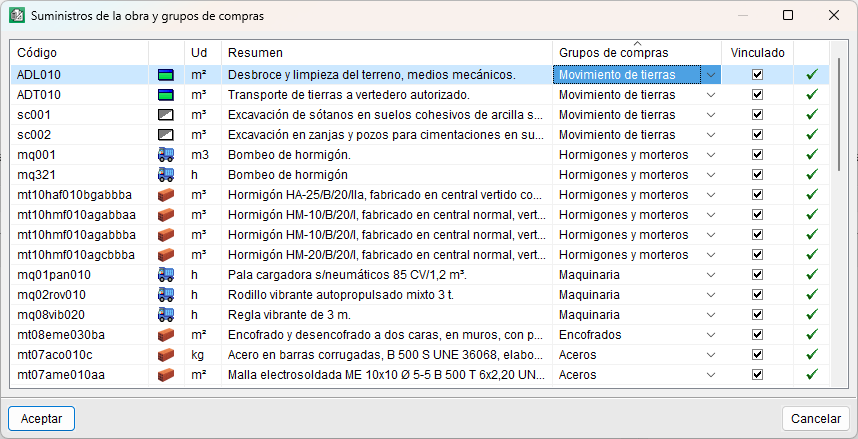Image resolution: width=858 pixels, height=439 pixels.
Task: Click the blue truck icon for mq321
Action: (166, 175)
